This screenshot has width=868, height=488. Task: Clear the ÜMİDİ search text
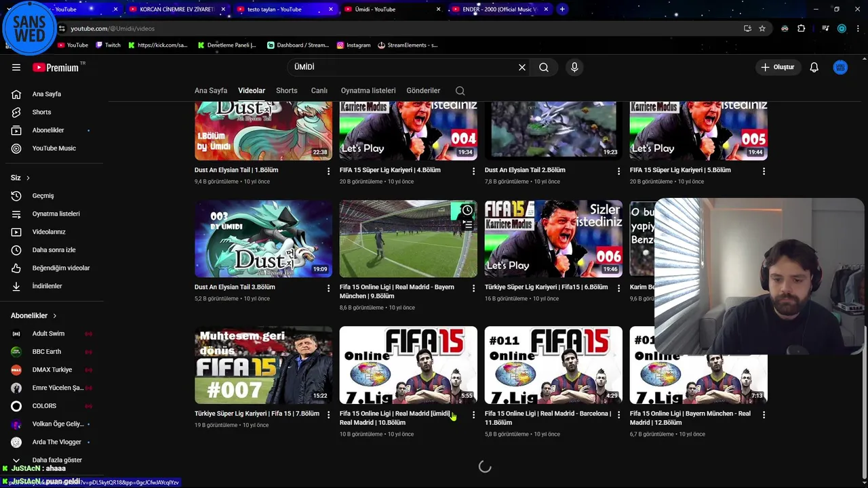pos(522,67)
